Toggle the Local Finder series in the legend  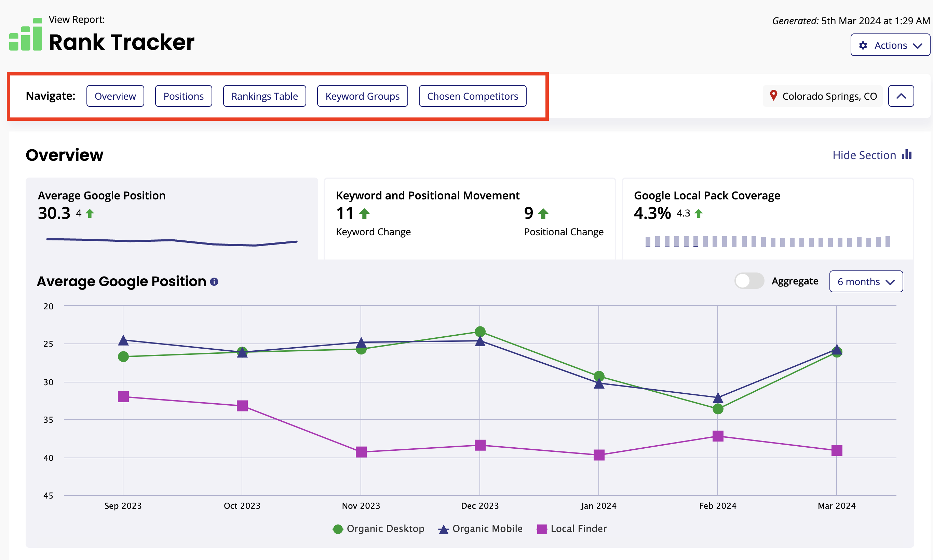point(578,529)
